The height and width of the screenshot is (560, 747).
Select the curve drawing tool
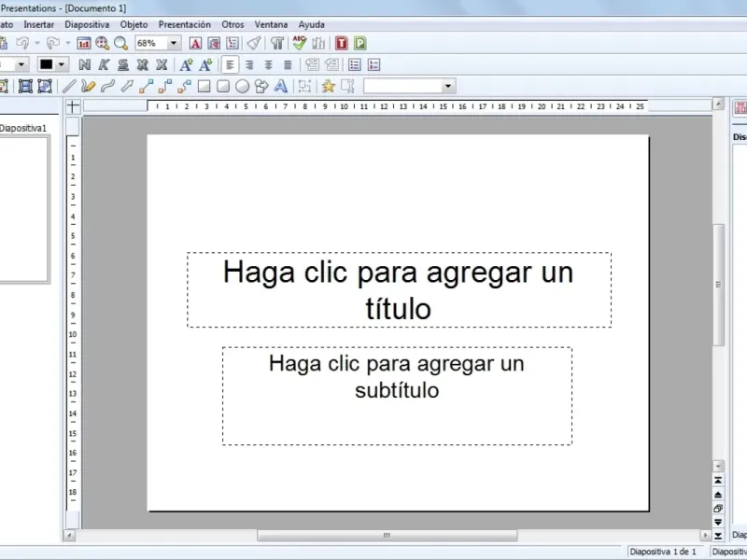tap(107, 86)
